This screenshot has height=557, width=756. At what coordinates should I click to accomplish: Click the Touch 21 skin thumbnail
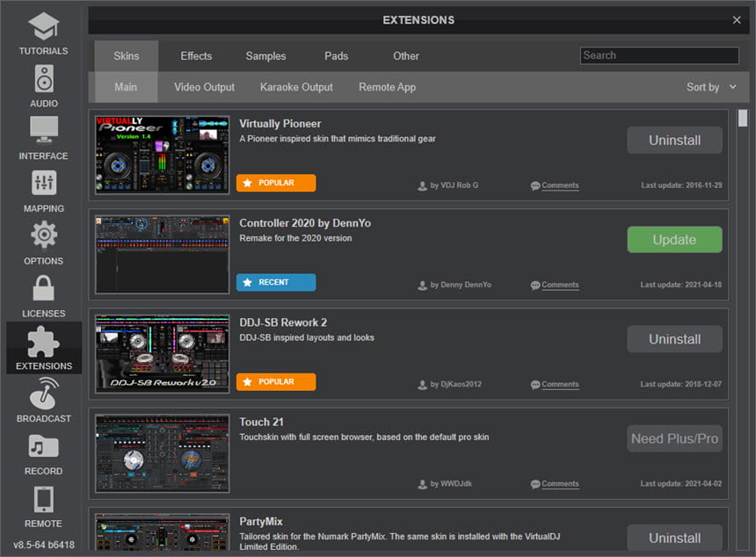click(162, 453)
